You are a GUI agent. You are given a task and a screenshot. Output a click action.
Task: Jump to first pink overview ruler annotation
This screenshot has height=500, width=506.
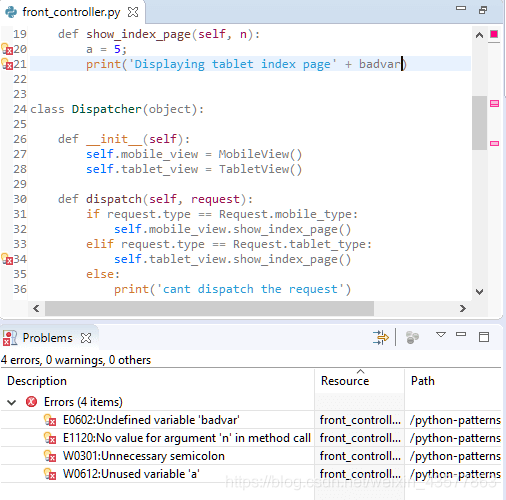pyautogui.click(x=494, y=104)
